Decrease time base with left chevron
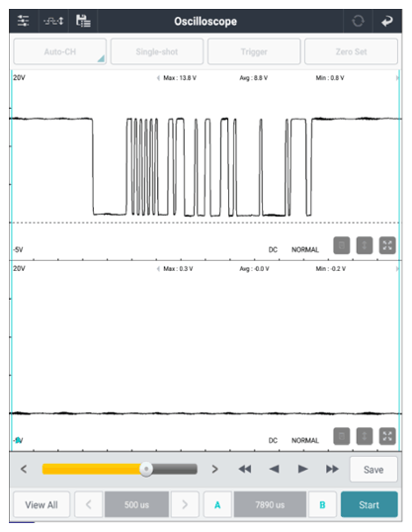Screen dimensions: 412x532 pos(89,504)
